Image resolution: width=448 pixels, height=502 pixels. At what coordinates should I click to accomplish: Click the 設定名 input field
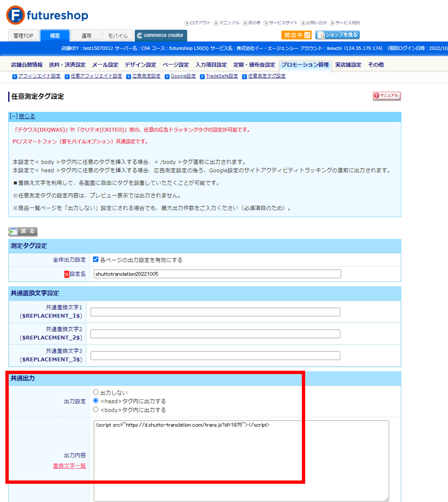pos(217,274)
